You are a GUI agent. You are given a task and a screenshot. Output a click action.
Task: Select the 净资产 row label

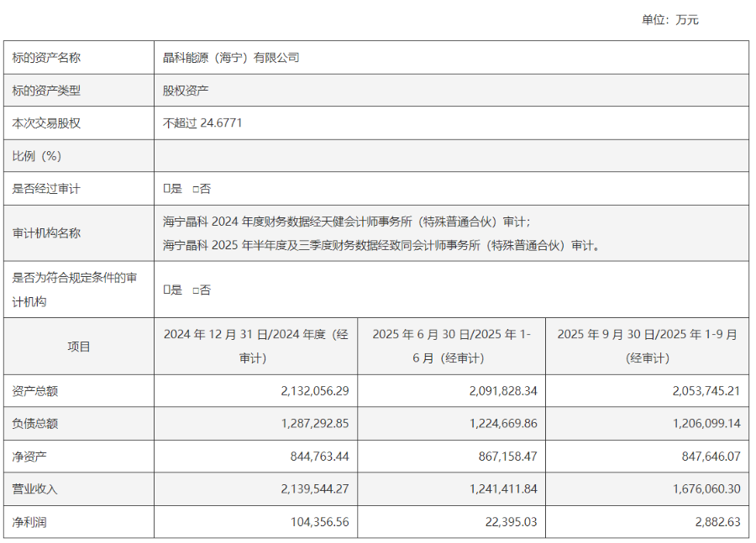pyautogui.click(x=29, y=457)
